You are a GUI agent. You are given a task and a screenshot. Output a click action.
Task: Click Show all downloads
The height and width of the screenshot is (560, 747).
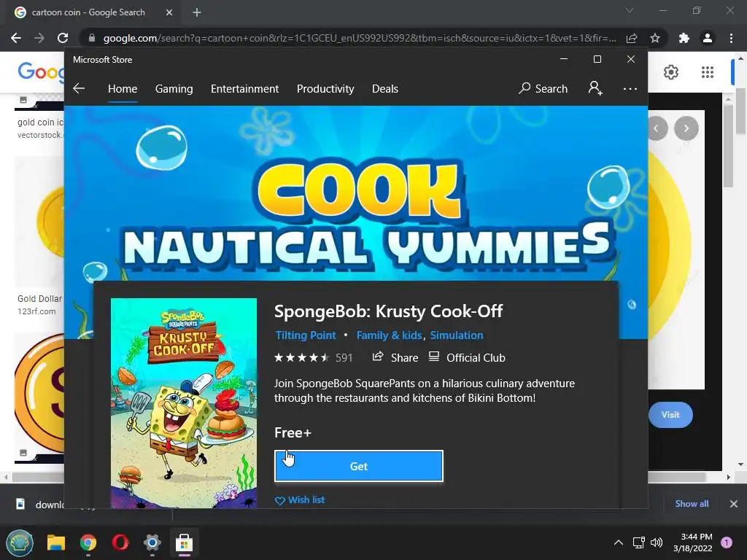point(692,504)
